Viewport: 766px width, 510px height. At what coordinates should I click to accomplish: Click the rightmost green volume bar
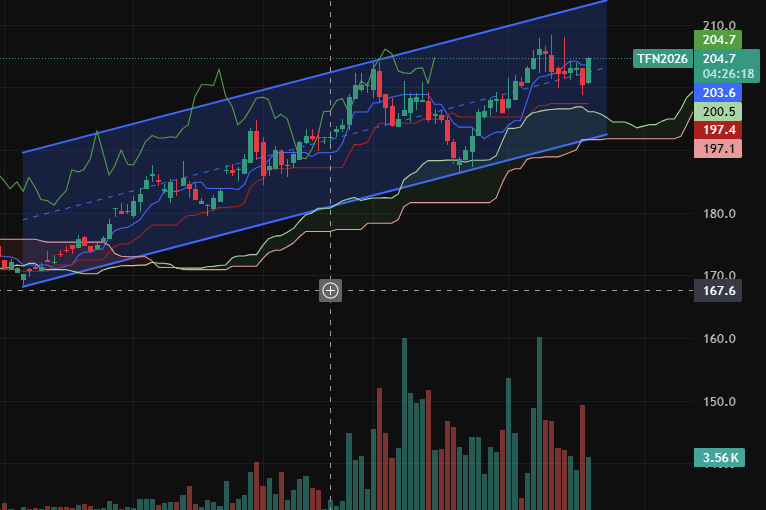point(590,483)
